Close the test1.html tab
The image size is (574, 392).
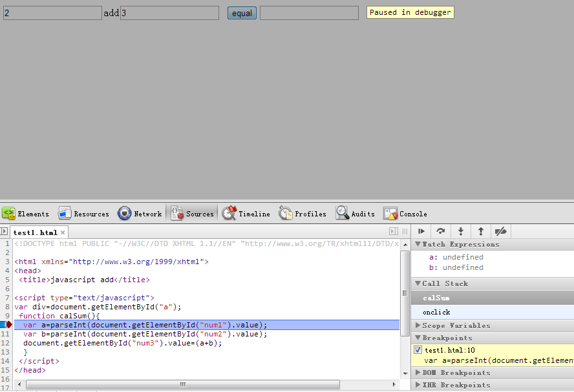(x=63, y=232)
